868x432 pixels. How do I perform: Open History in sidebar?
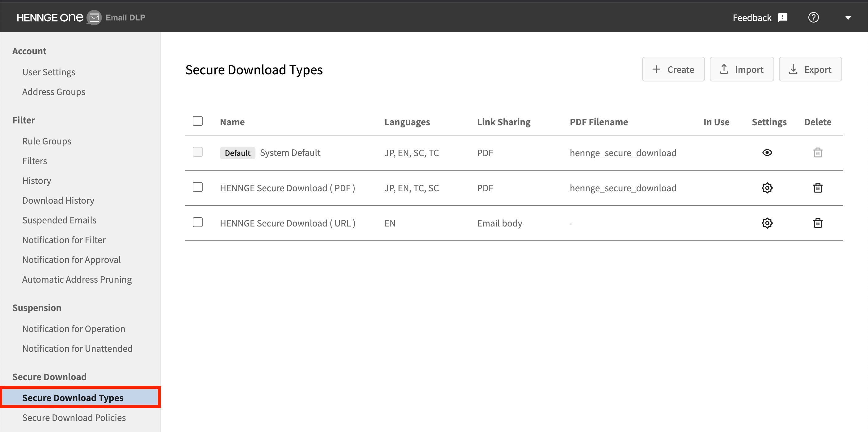click(x=37, y=181)
